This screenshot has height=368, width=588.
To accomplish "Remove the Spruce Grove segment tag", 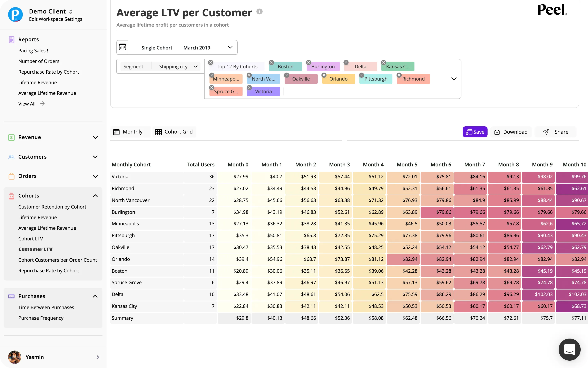I will (x=212, y=87).
